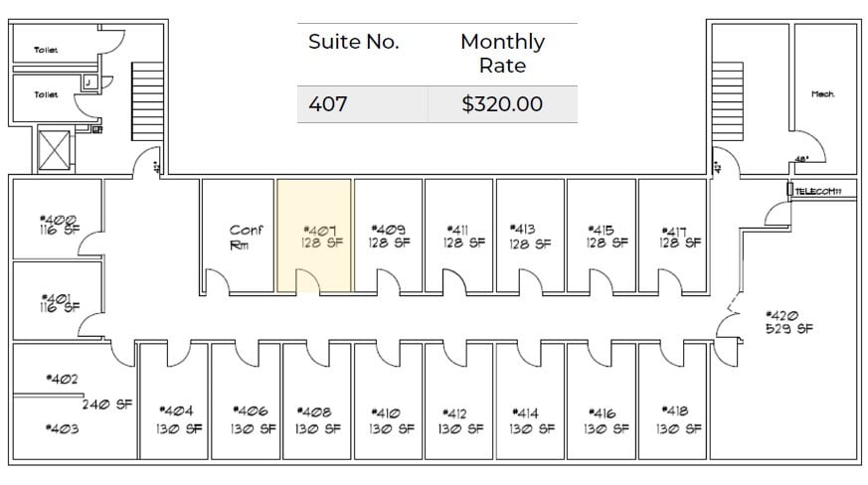This screenshot has width=868, height=485.
Task: Select suite #408 room
Action: point(316,402)
